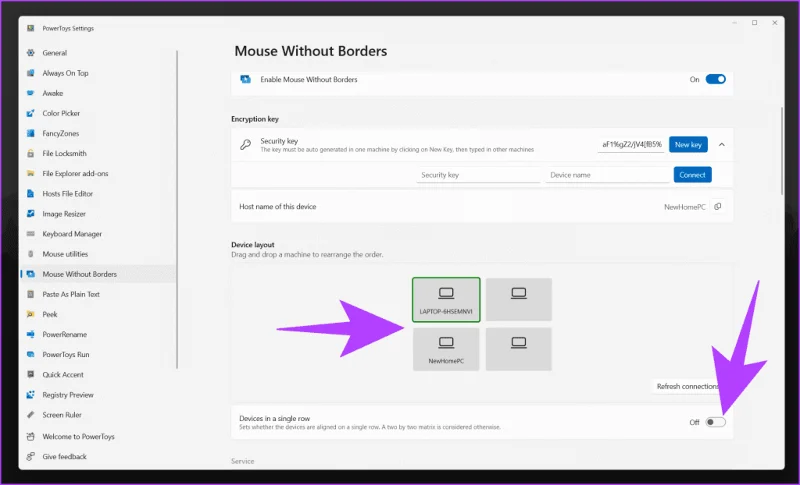Click the Device layout heading
Viewport: 800px width, 485px height.
(253, 245)
